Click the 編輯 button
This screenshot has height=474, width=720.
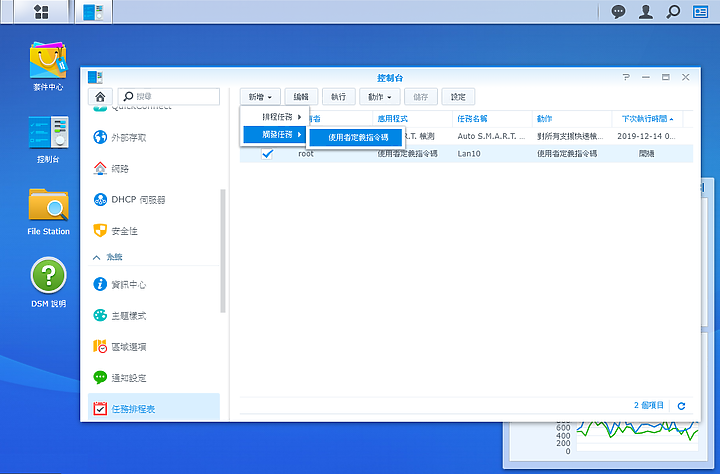[x=301, y=97]
